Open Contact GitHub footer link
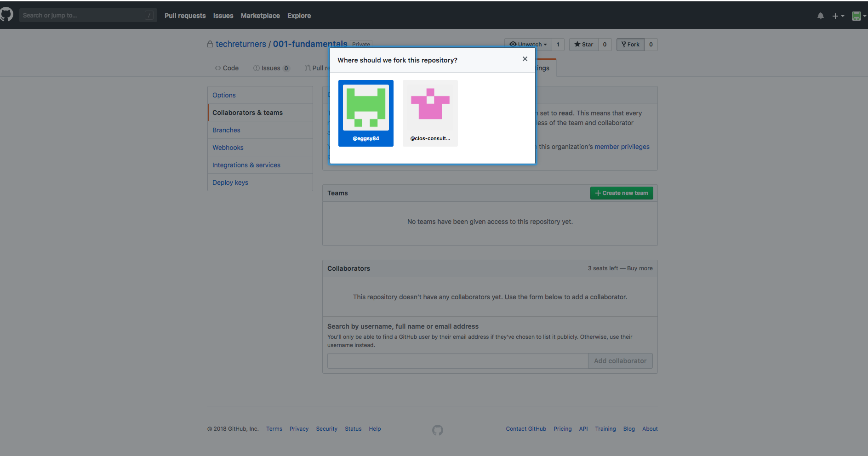Screen dimensions: 868x456 tap(526, 429)
